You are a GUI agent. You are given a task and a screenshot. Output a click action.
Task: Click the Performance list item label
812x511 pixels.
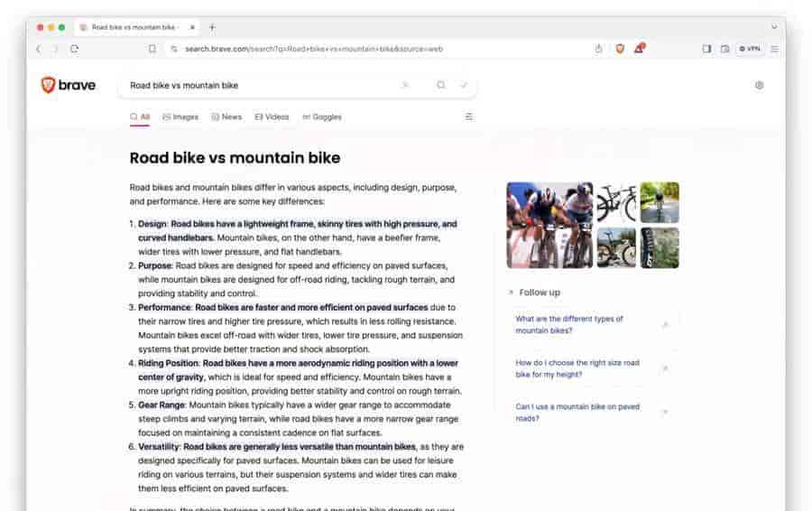tap(165, 307)
